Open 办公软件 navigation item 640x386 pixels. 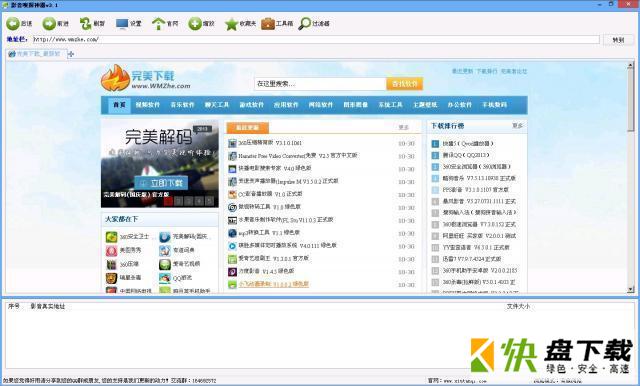point(460,105)
